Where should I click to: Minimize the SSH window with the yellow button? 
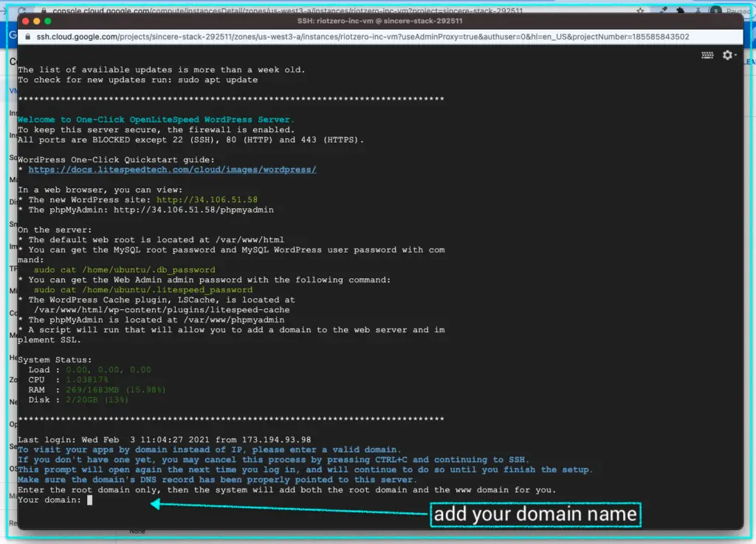click(37, 21)
